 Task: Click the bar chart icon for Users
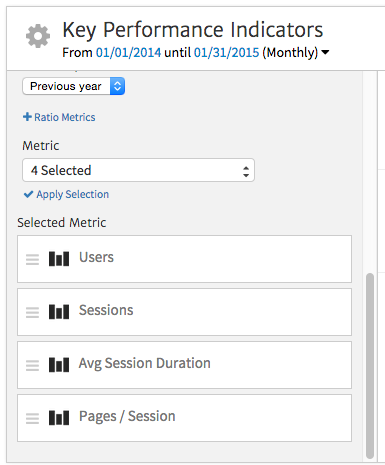59,259
